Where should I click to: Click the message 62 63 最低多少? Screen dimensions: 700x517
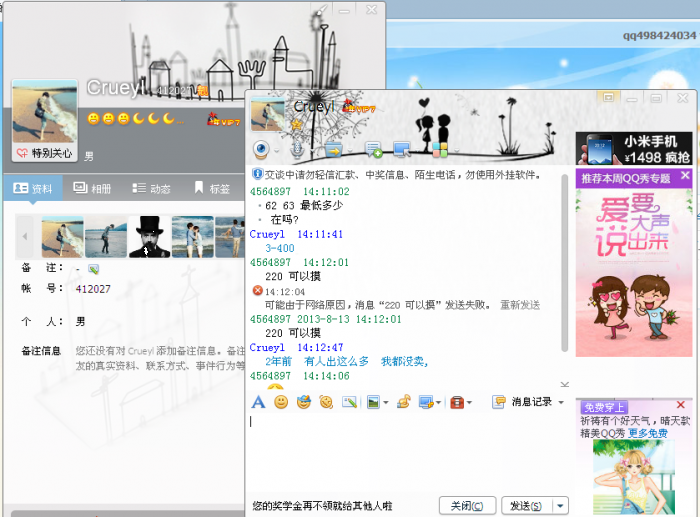click(304, 205)
